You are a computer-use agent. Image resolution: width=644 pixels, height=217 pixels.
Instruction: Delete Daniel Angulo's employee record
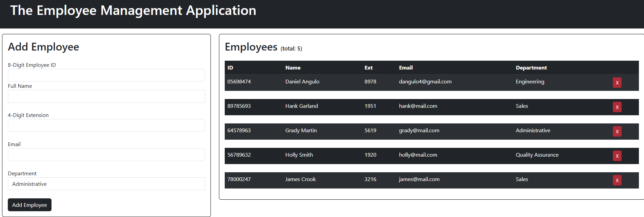pyautogui.click(x=617, y=83)
